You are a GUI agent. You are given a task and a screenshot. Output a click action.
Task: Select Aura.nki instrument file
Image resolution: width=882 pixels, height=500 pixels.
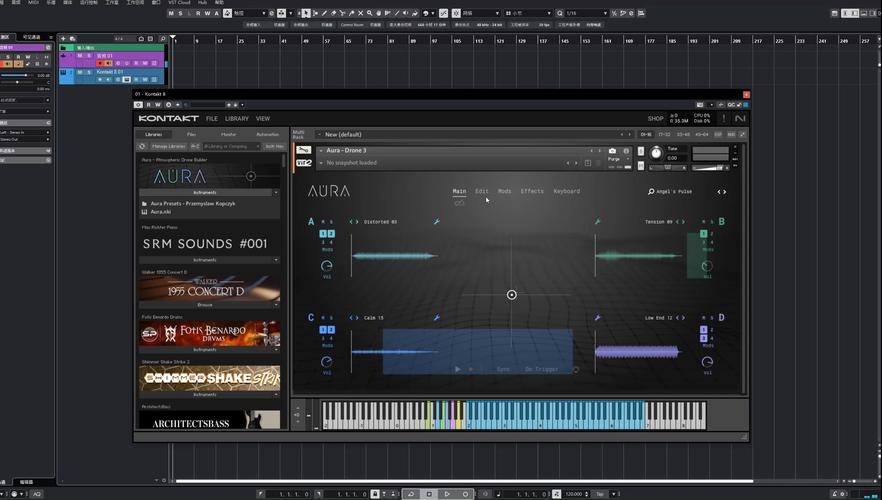pos(161,211)
